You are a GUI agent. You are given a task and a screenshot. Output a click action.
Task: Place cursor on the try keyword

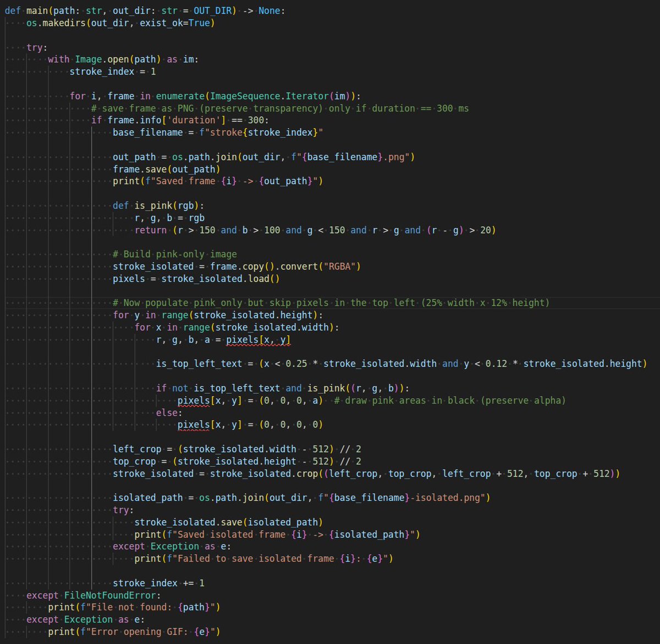click(x=35, y=47)
